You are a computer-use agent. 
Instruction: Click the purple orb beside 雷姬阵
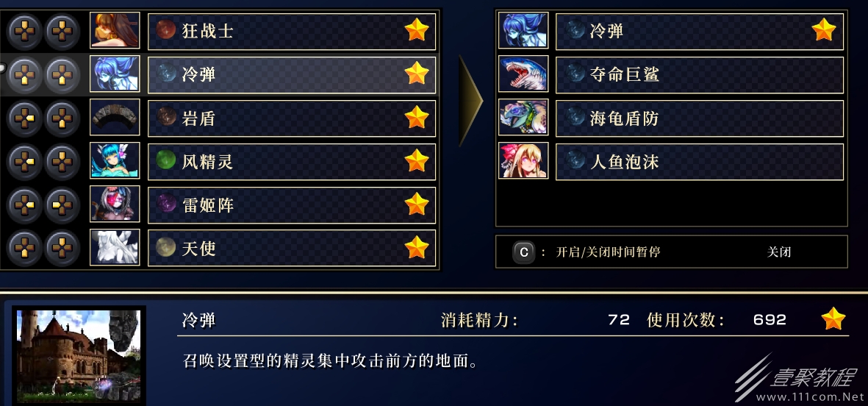[x=165, y=203]
